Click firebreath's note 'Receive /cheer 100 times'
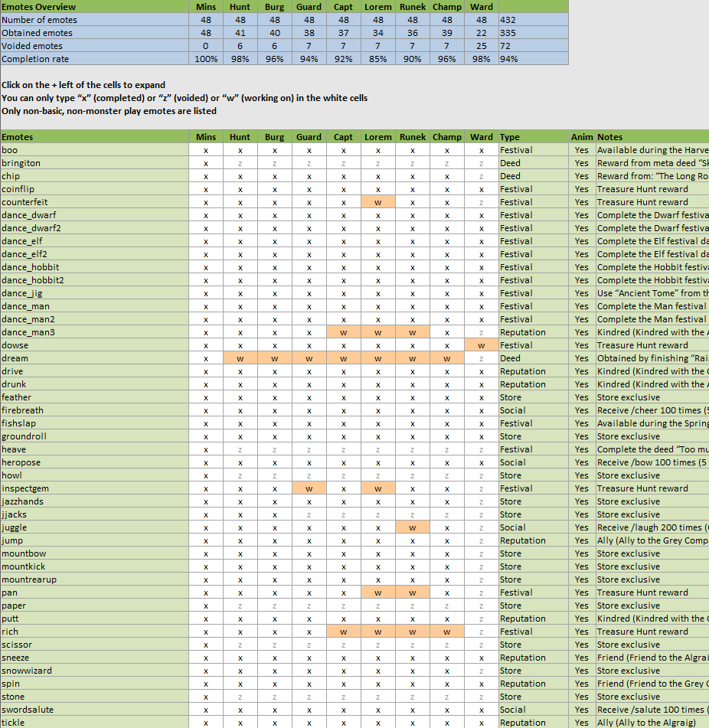 tap(652, 410)
